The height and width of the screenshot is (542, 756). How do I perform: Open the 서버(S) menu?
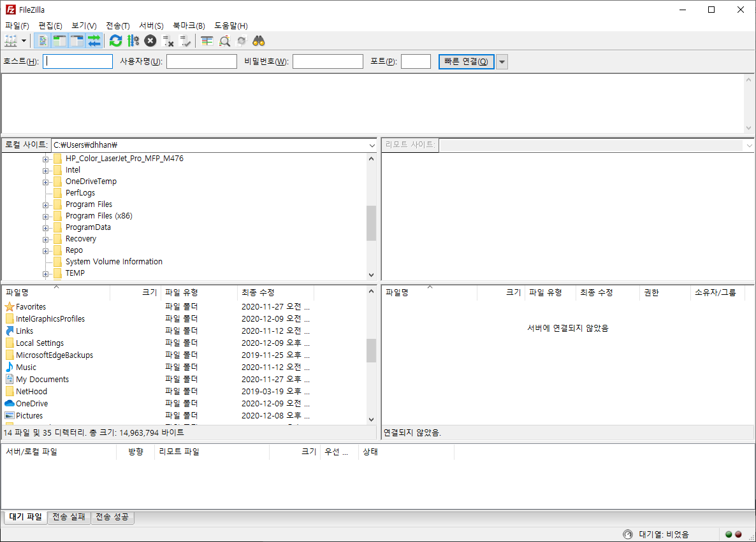tap(152, 25)
